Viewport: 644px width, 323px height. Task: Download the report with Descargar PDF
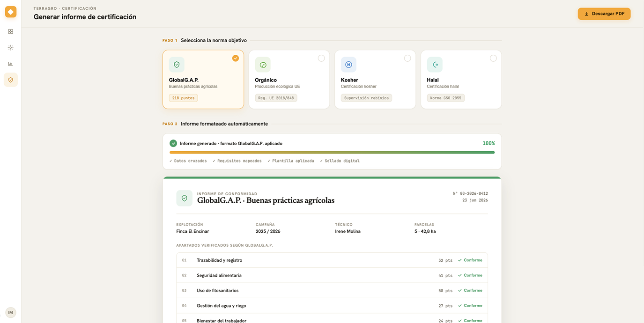(x=604, y=14)
